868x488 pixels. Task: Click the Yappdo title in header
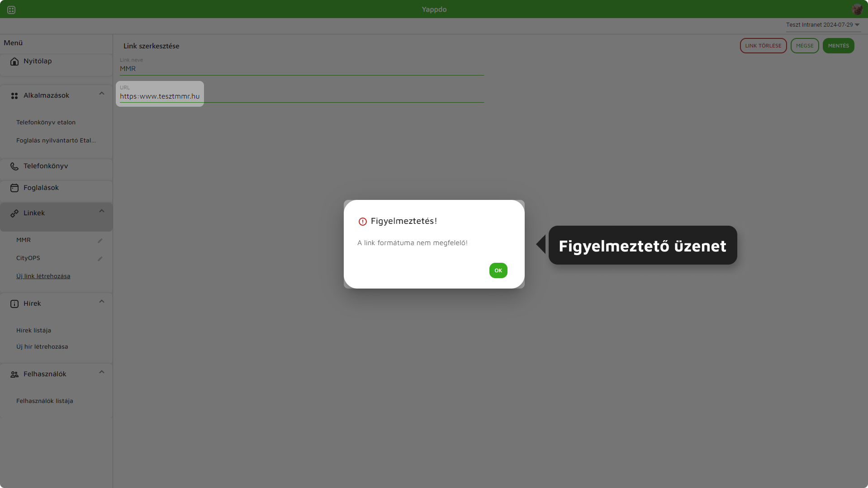point(434,9)
